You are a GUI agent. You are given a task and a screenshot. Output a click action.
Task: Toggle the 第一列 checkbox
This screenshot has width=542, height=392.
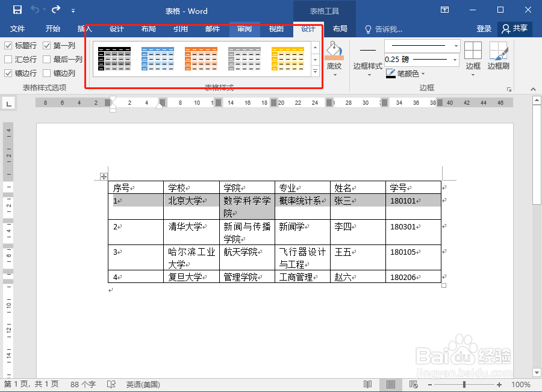pyautogui.click(x=46, y=46)
